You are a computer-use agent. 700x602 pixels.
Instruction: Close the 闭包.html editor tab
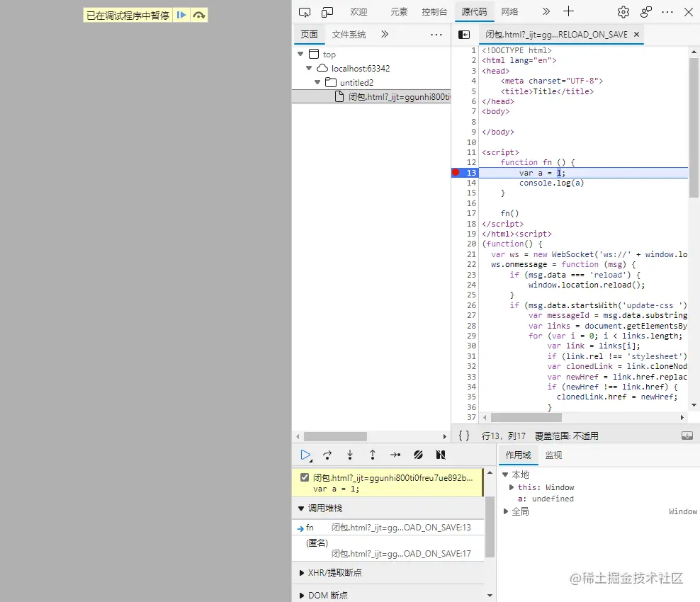pos(637,35)
